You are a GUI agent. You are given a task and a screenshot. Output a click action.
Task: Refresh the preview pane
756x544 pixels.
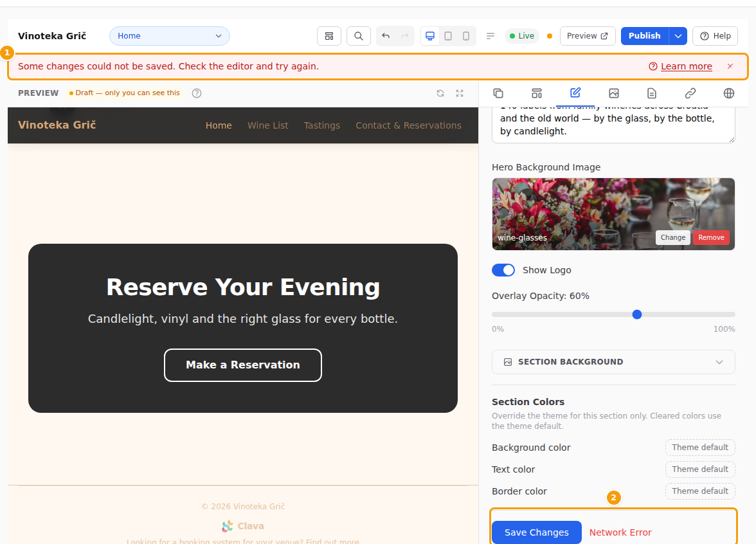(440, 93)
